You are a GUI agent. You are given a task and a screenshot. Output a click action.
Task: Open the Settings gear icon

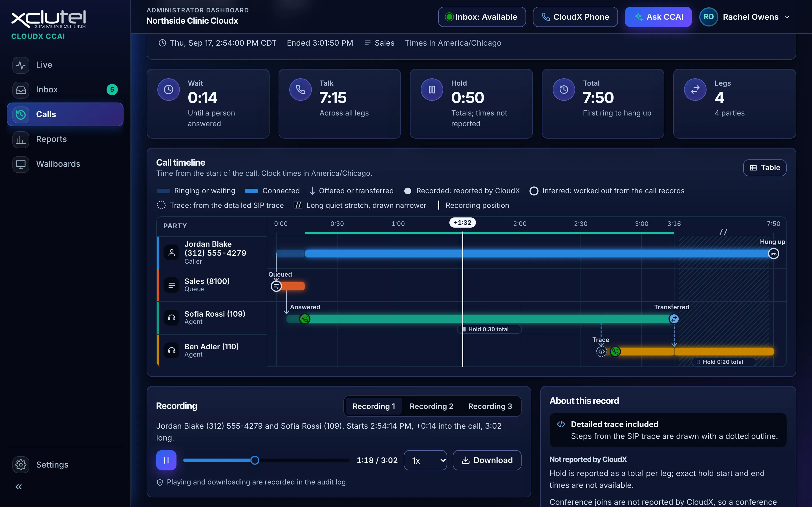[x=21, y=464]
